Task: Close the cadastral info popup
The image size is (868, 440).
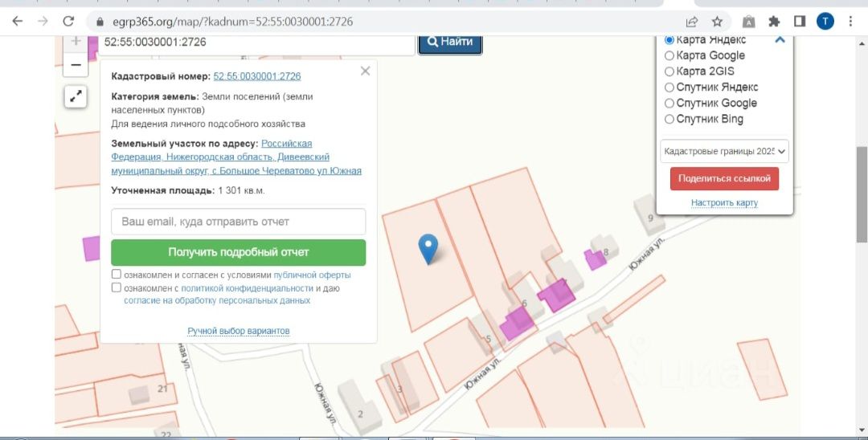Action: tap(365, 71)
